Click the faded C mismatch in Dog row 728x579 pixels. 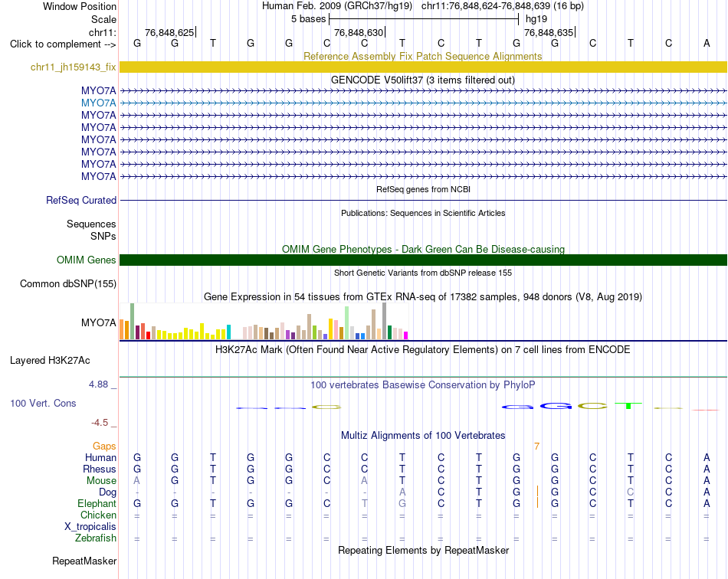(630, 492)
